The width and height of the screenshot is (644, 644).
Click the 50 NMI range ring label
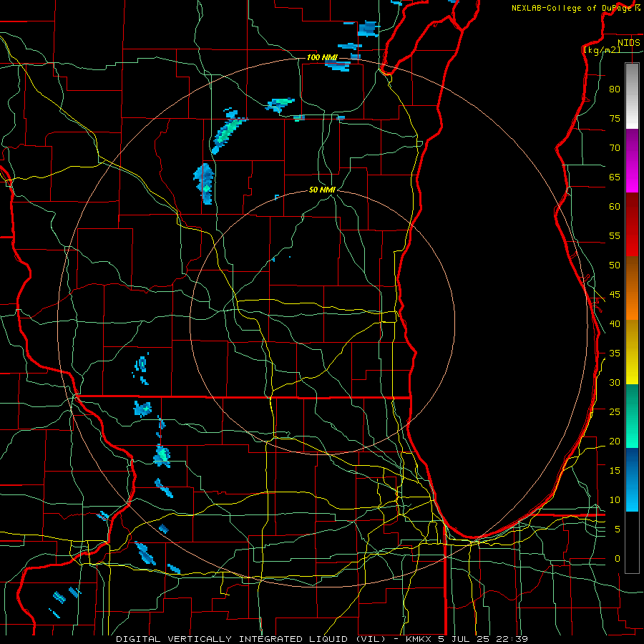click(x=323, y=190)
